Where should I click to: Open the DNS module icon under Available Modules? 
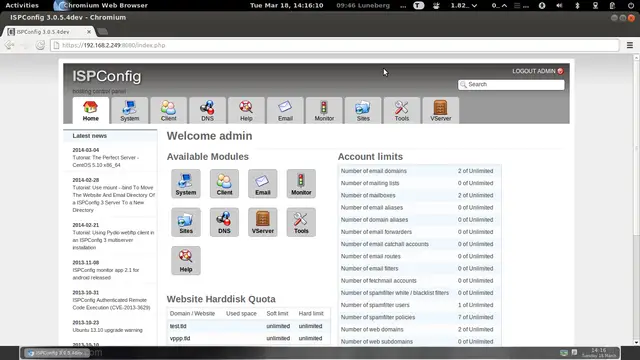pos(224,222)
